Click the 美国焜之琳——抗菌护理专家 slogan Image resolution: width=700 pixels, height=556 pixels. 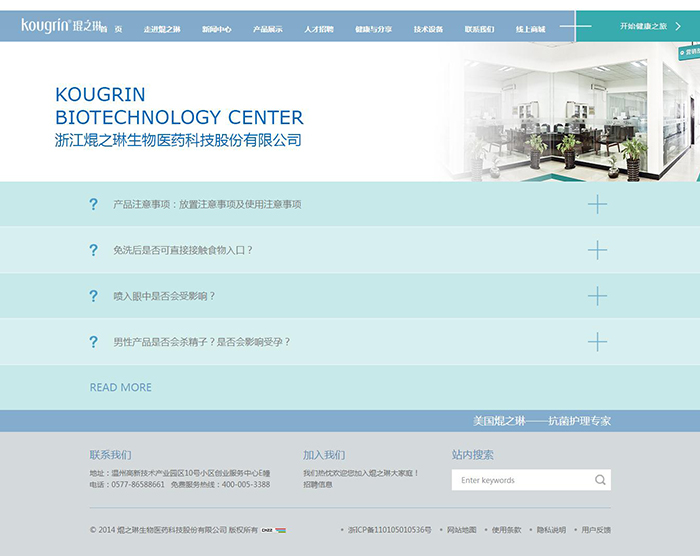pos(542,421)
